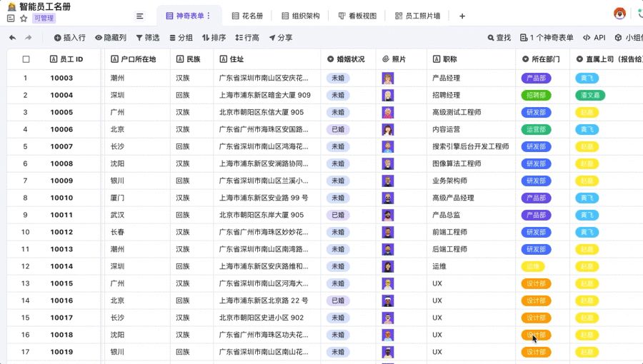The image size is (643, 364).
Task: Click the 已婚 tag in row 10016
Action: coord(338,301)
